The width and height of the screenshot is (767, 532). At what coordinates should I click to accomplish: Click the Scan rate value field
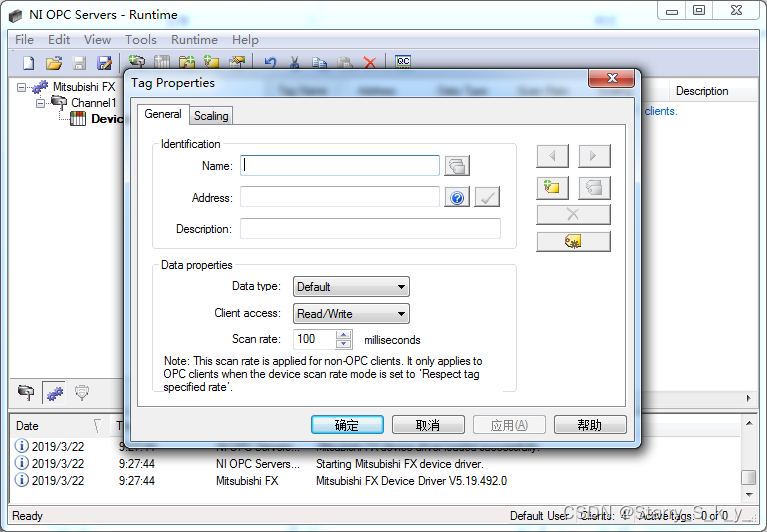pyautogui.click(x=314, y=339)
